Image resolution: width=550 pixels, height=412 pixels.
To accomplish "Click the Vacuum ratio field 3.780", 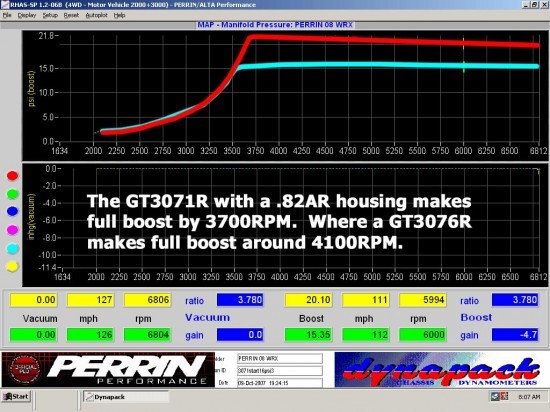I will coord(240,300).
